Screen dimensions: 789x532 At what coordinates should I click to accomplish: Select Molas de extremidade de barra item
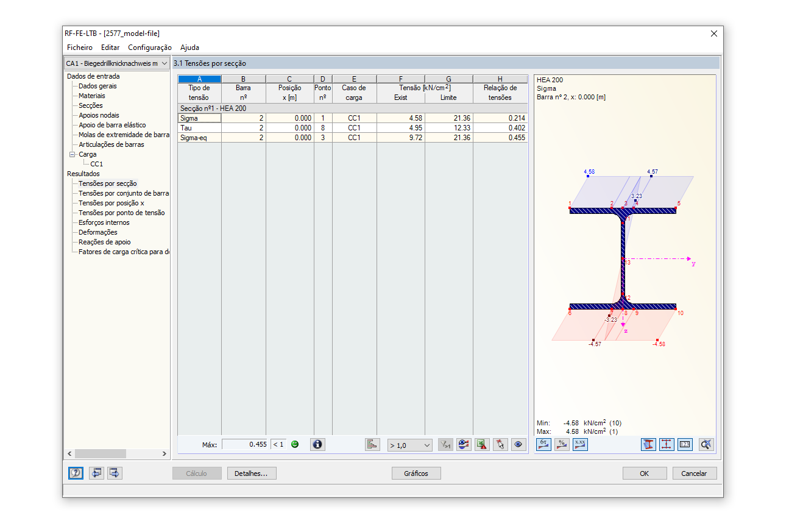[x=124, y=135]
